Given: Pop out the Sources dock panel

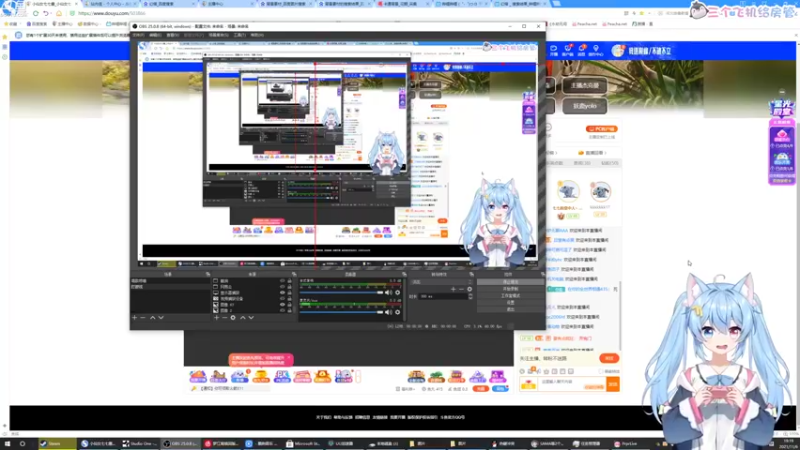Looking at the screenshot, I should click(x=294, y=274).
